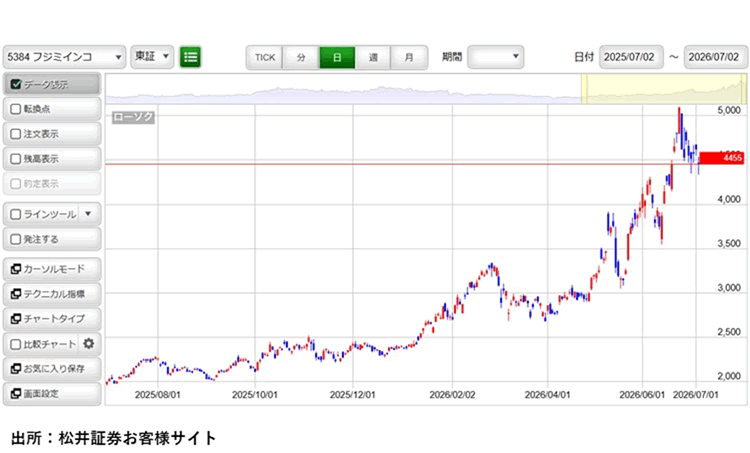Open 画面設定 button label
This screenshot has height=453, width=750.
point(41,393)
